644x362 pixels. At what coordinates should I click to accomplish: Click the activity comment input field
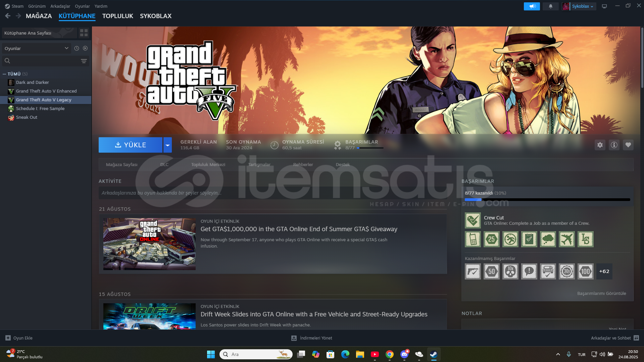273,193
